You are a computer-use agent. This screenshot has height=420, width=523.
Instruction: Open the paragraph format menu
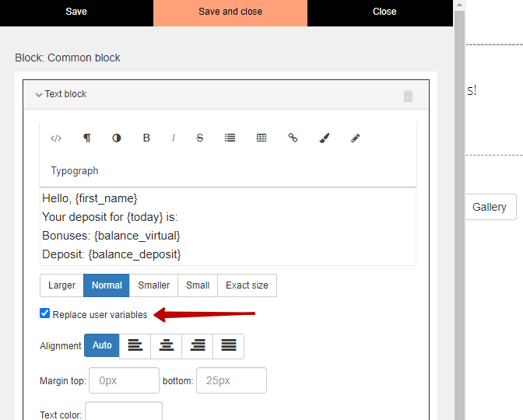(86, 138)
